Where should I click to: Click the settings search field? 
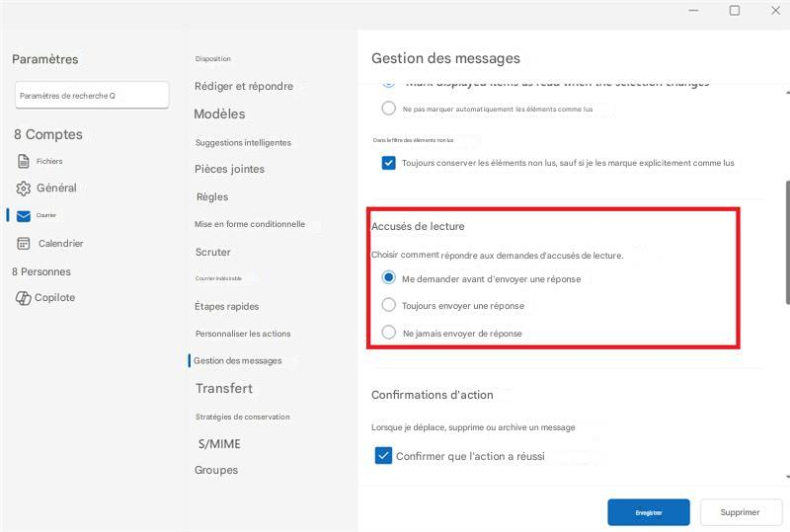coord(92,95)
